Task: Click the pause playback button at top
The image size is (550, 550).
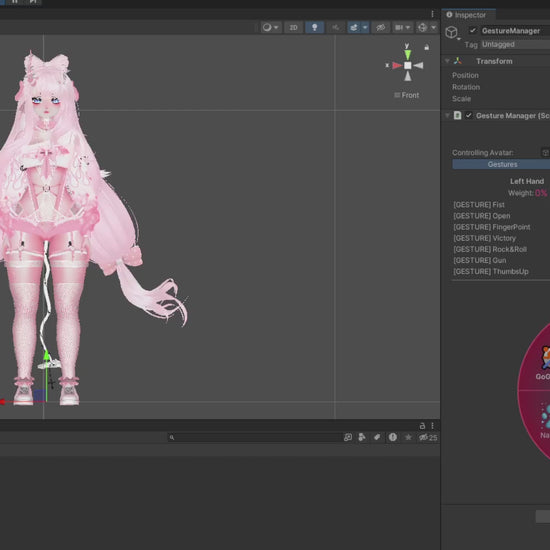Action: tap(14, 1)
